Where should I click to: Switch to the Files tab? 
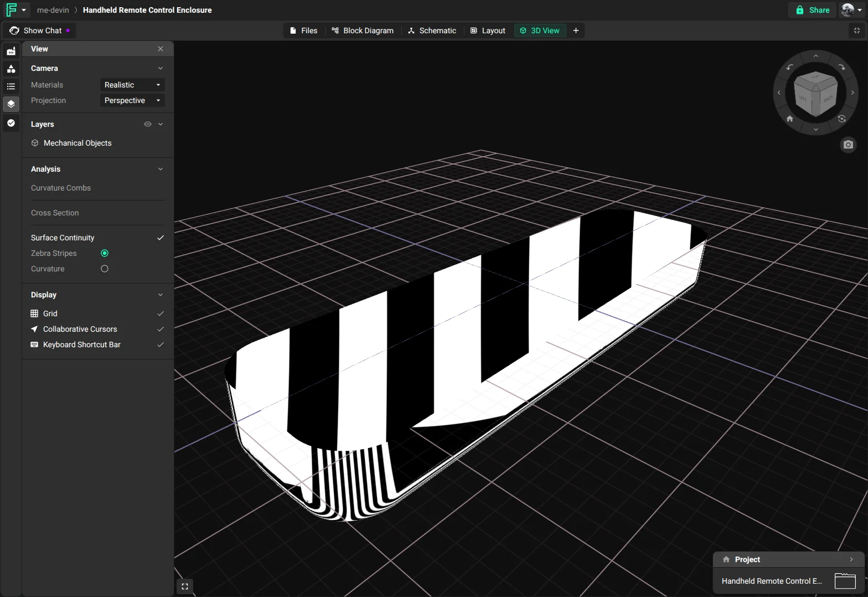[304, 30]
